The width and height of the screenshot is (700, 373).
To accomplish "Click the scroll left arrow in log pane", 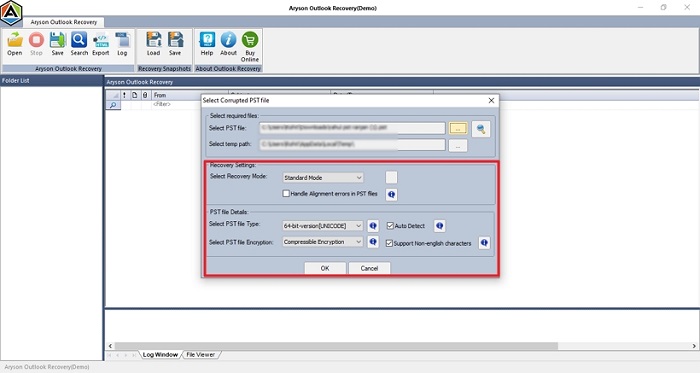I will click(110, 346).
